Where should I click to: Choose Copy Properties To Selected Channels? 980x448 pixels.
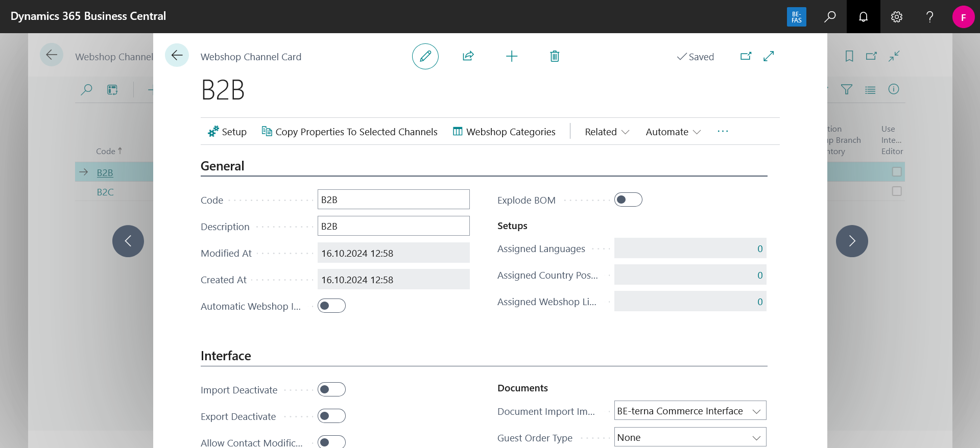[350, 132]
